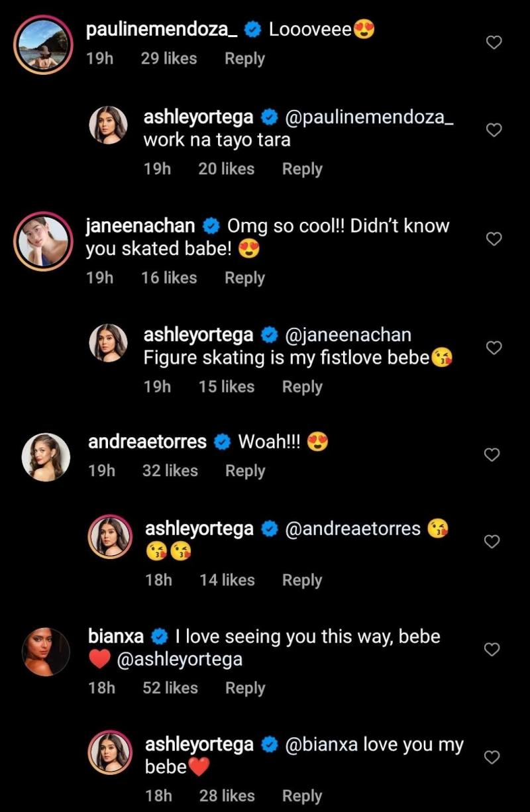Heart ashleyortega's kiss emoji reply to andreaetorres
The height and width of the screenshot is (812, 530).
tap(492, 542)
